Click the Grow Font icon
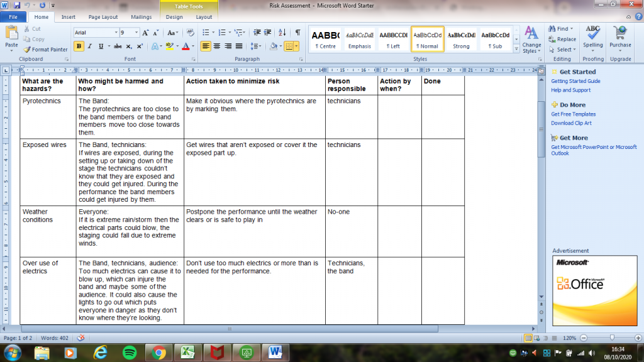644x362 pixels. click(x=146, y=33)
